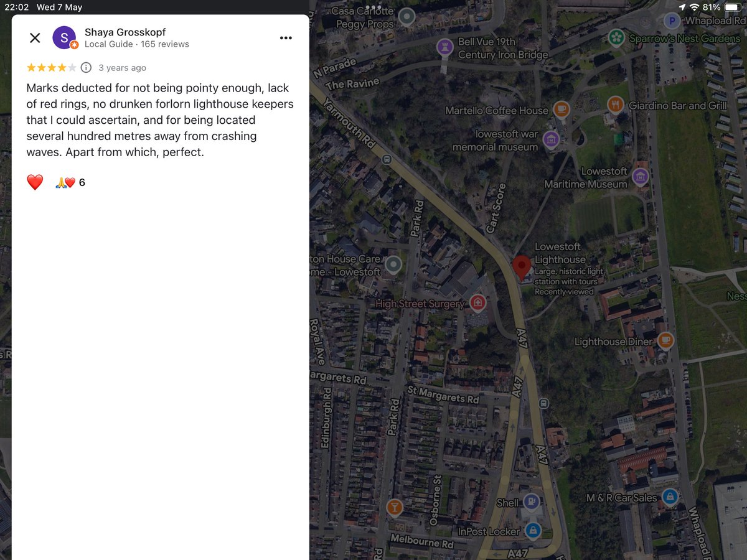Tap the location services arrow in status bar
This screenshot has width=747, height=560.
coord(683,7)
